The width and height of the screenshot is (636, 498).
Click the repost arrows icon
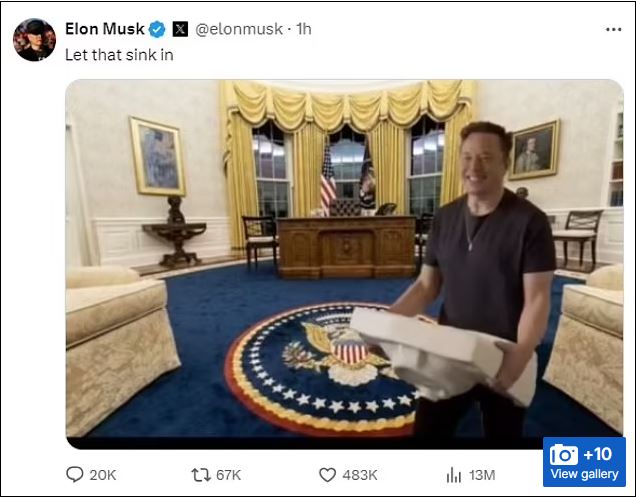point(201,474)
